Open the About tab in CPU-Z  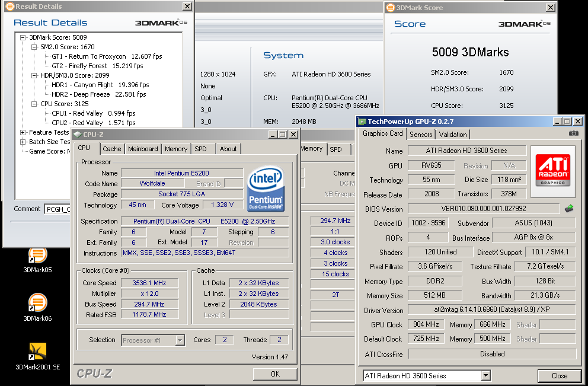point(228,149)
